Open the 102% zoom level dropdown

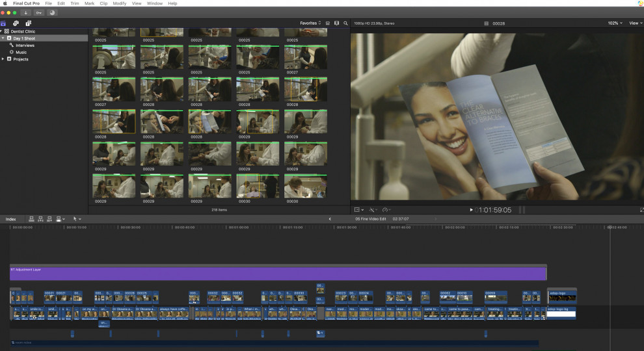click(x=615, y=23)
